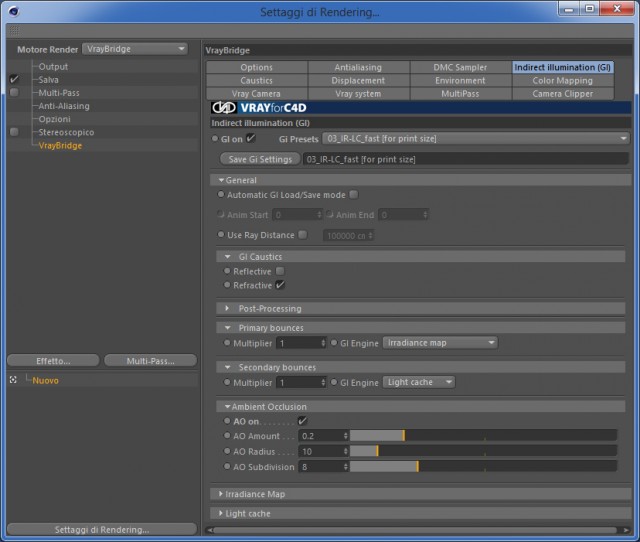
Task: Switch to the Caustics tab
Action: tap(257, 80)
